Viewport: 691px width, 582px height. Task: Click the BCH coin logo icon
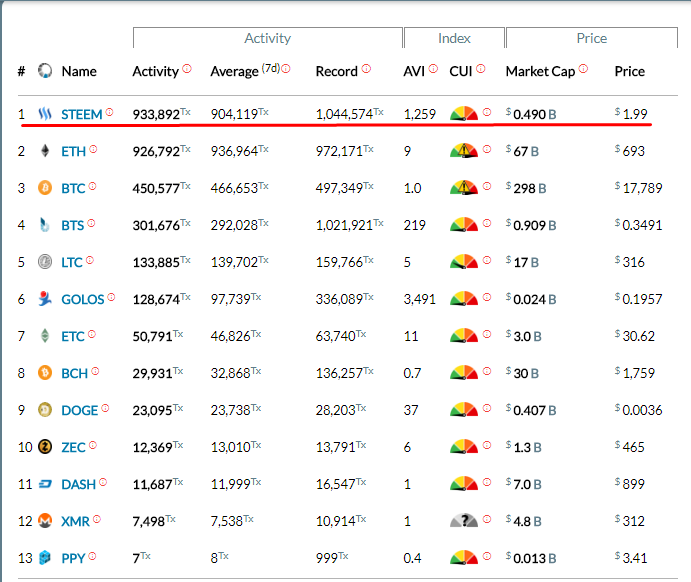click(x=45, y=373)
